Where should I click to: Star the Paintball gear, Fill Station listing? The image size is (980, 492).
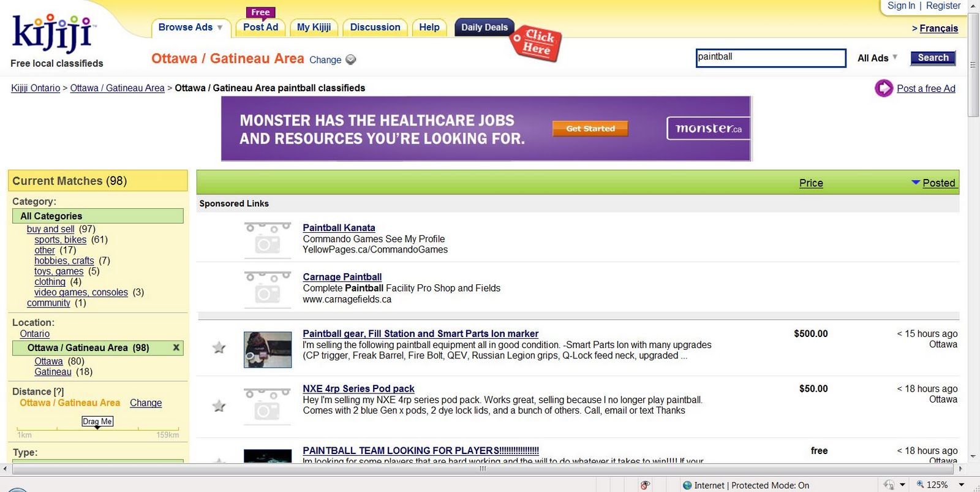219,348
